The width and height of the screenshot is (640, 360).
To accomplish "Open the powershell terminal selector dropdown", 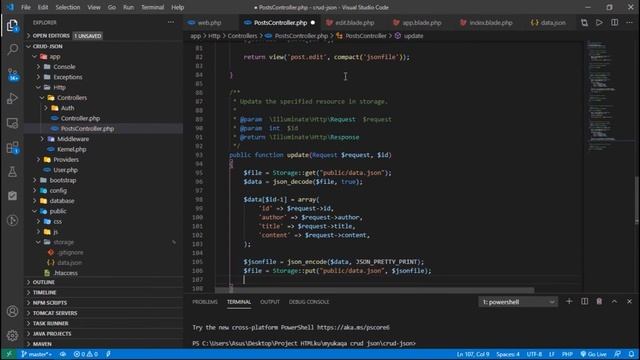I will point(518,302).
